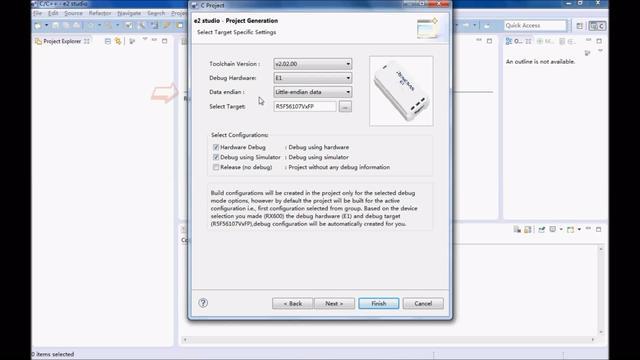Uncheck the Debug using Simulator option
The width and height of the screenshot is (640, 360).
click(216, 157)
